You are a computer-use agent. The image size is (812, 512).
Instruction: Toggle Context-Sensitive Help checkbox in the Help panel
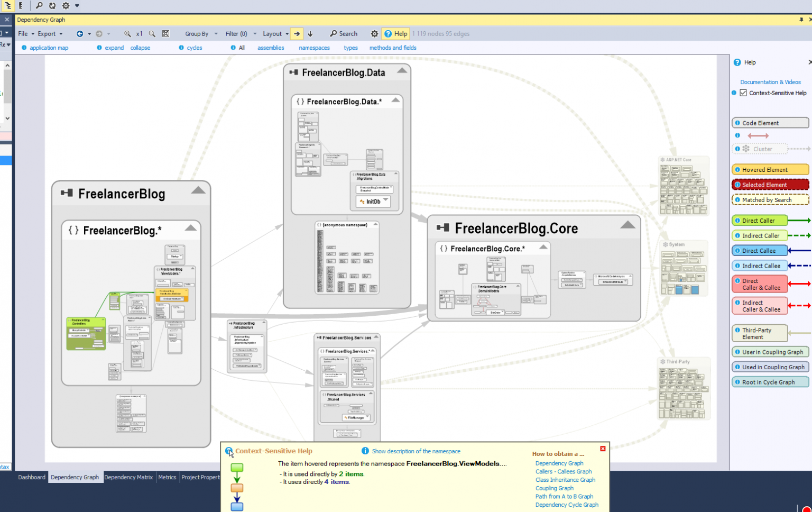pos(743,93)
